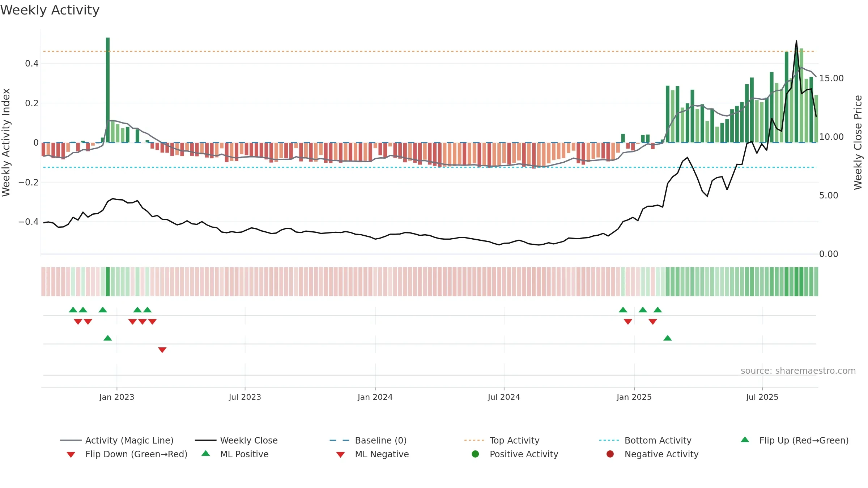Toggle the Baseline (0) legend entry
Image resolution: width=868 pixels, height=488 pixels.
368,440
